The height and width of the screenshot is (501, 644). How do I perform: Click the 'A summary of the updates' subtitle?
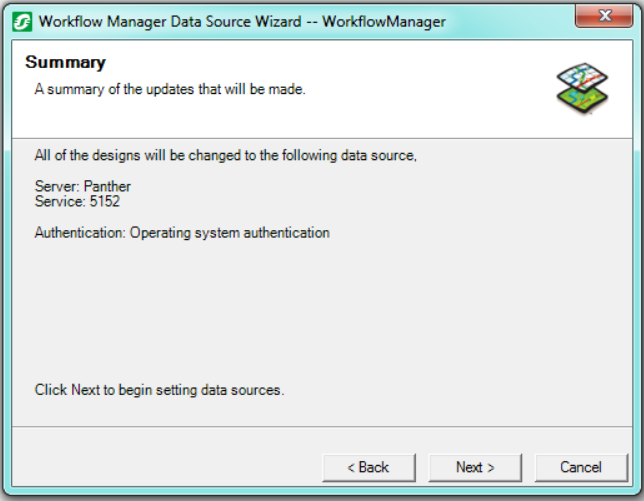(170, 89)
